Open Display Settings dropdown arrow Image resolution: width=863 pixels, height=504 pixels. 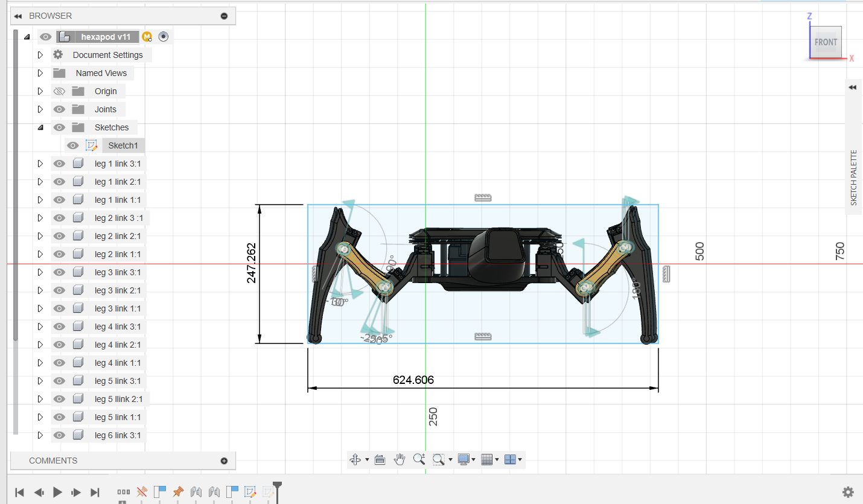(x=474, y=460)
